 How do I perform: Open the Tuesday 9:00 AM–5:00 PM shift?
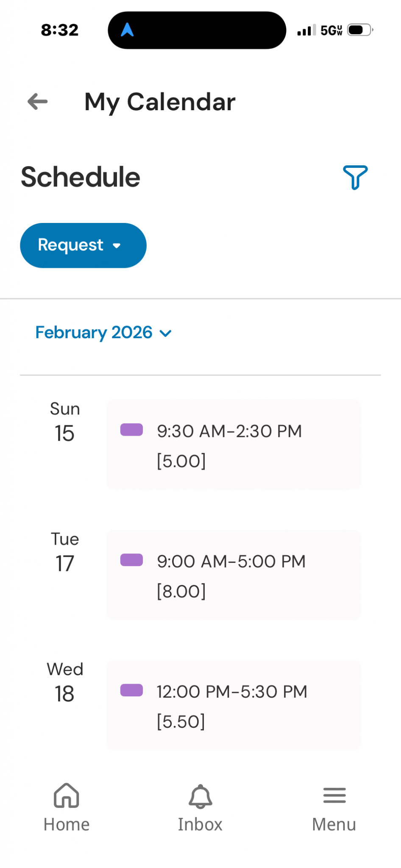point(234,575)
